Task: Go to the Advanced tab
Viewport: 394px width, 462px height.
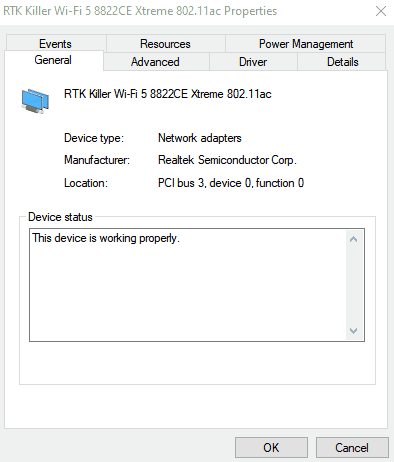Action: click(155, 62)
